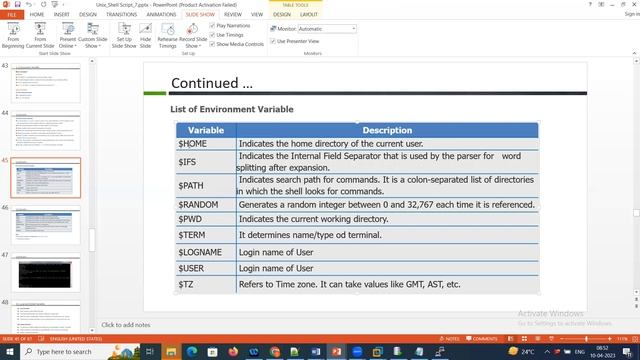Toggle Show Media Controls checkbox
This screenshot has height=360, width=640.
click(x=212, y=44)
